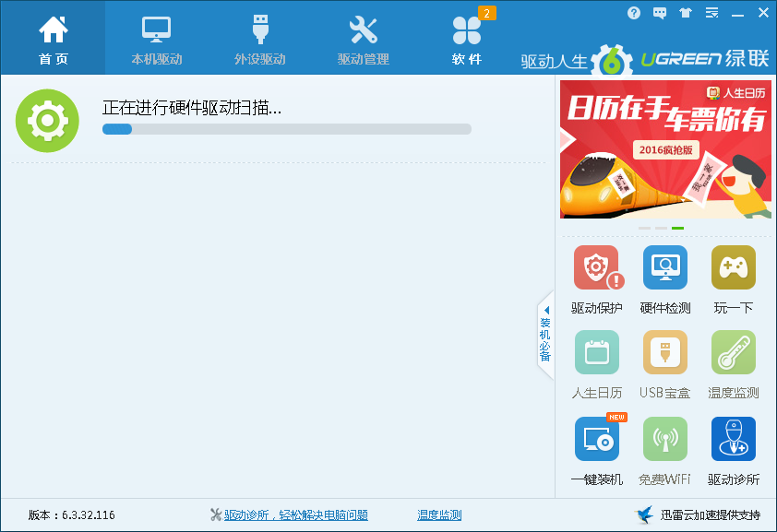Click the help question mark icon
Image resolution: width=777 pixels, height=532 pixels.
coord(634,13)
